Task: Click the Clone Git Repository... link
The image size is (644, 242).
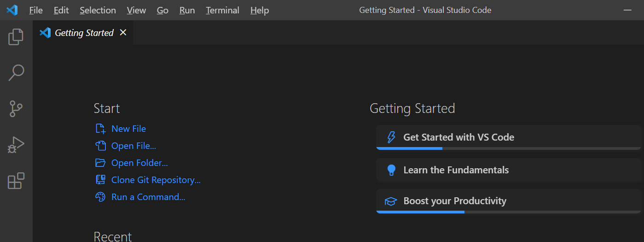Action: point(156,180)
